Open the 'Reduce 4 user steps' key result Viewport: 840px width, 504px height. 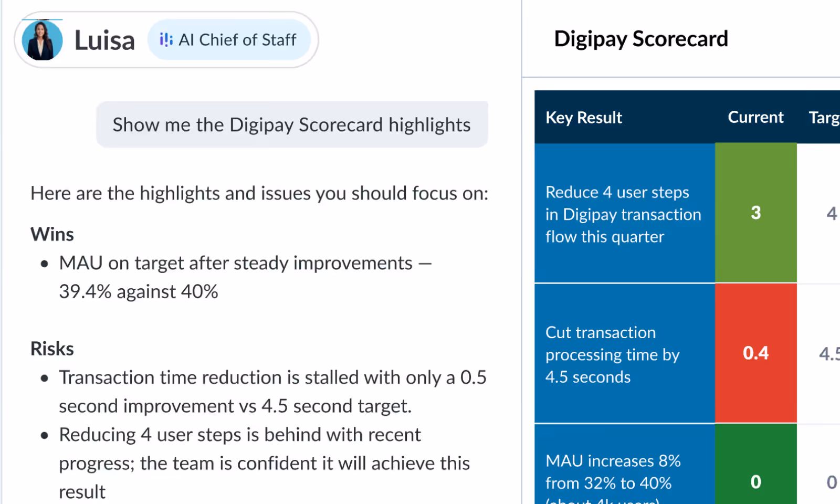click(623, 214)
